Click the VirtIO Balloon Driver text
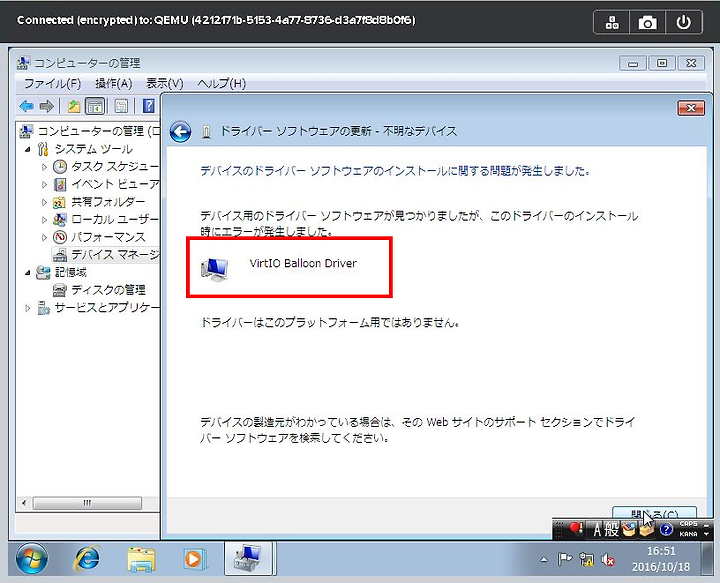This screenshot has height=583, width=720. [303, 263]
